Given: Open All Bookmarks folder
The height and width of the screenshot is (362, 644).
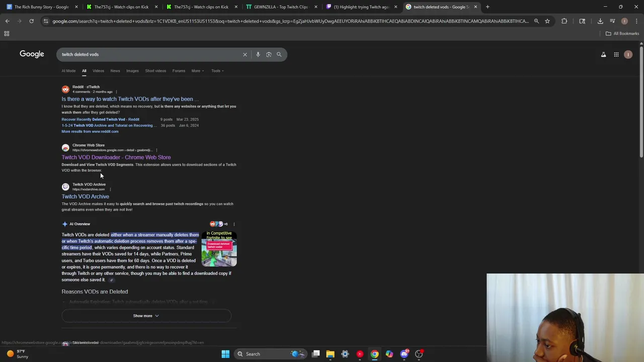Looking at the screenshot, I should (x=622, y=34).
